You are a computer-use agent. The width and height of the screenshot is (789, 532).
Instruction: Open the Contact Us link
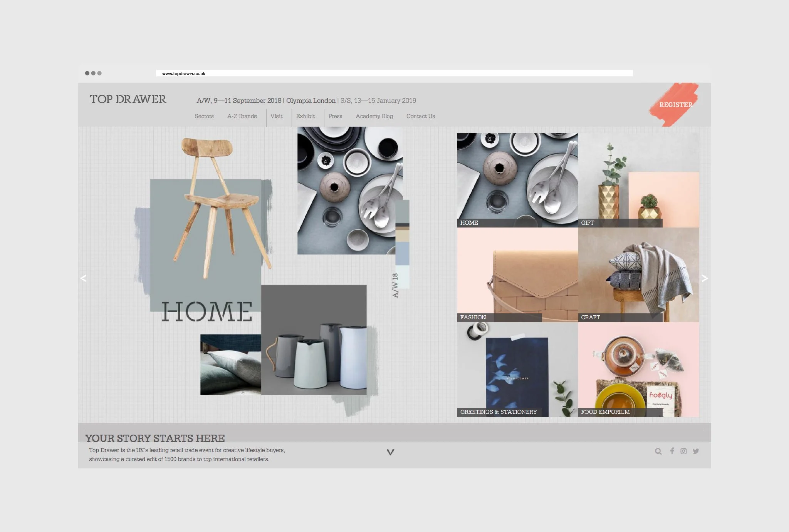421,116
